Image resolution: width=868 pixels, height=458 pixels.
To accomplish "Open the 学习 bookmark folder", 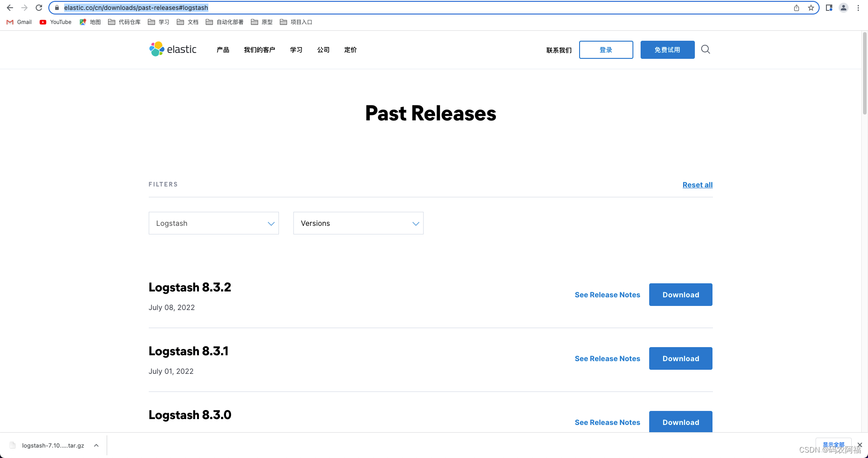I will tap(159, 22).
